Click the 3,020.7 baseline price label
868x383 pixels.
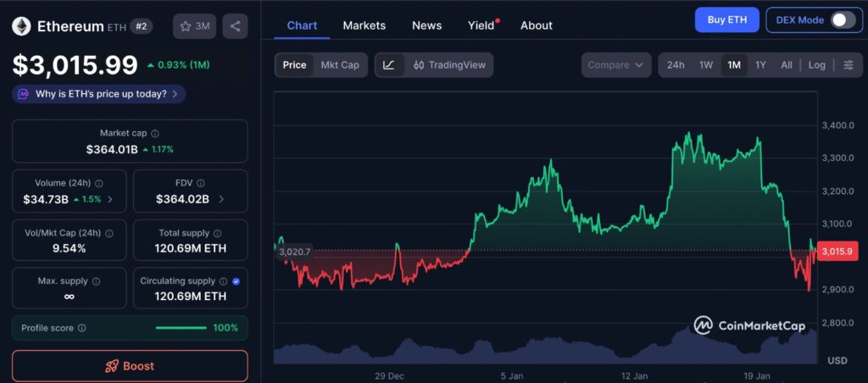click(x=294, y=252)
